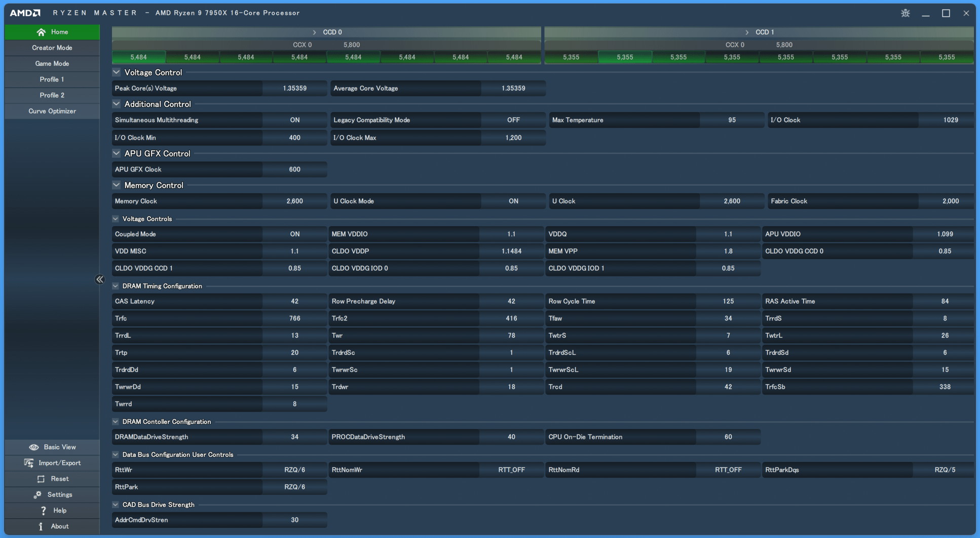Image resolution: width=980 pixels, height=538 pixels.
Task: Toggle Simultaneous Multithreading ON value
Action: click(295, 120)
